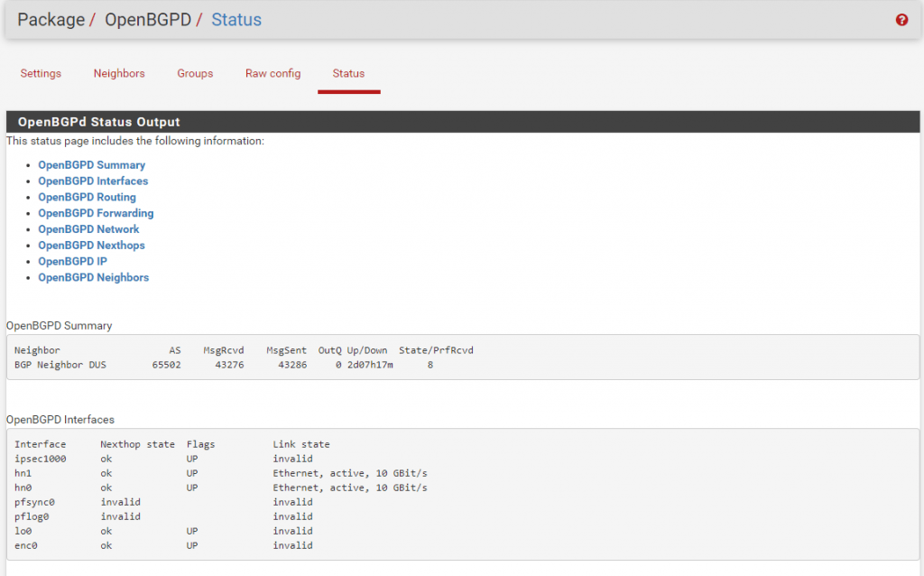Select the pfsync0 interface name

(x=34, y=502)
